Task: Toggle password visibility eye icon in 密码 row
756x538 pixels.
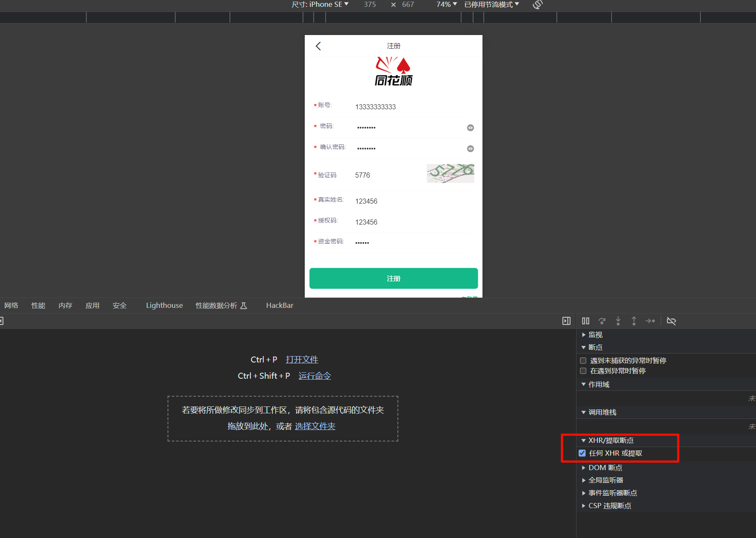Action: 470,128
